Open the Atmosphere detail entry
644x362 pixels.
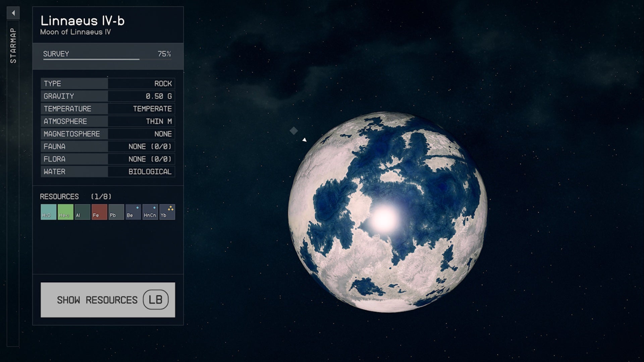point(107,121)
